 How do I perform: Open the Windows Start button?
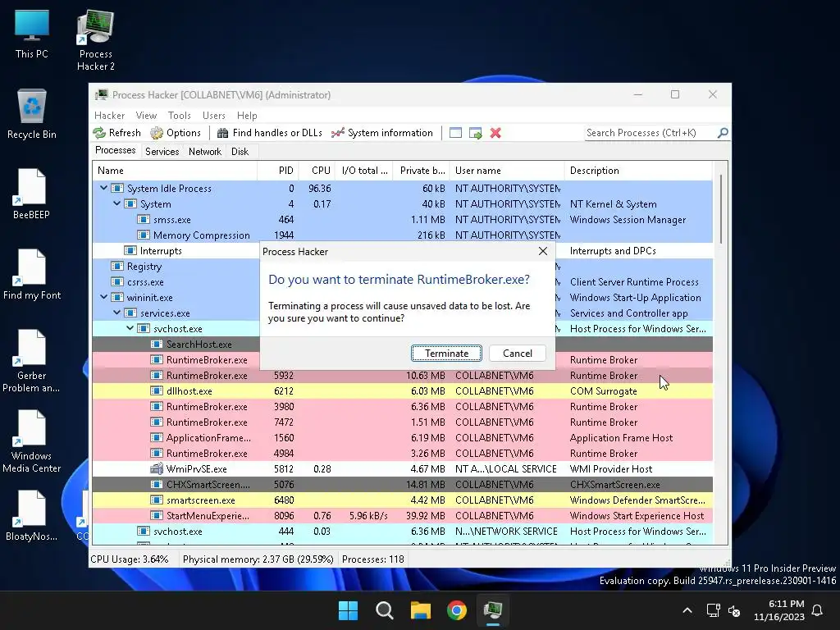point(348,610)
